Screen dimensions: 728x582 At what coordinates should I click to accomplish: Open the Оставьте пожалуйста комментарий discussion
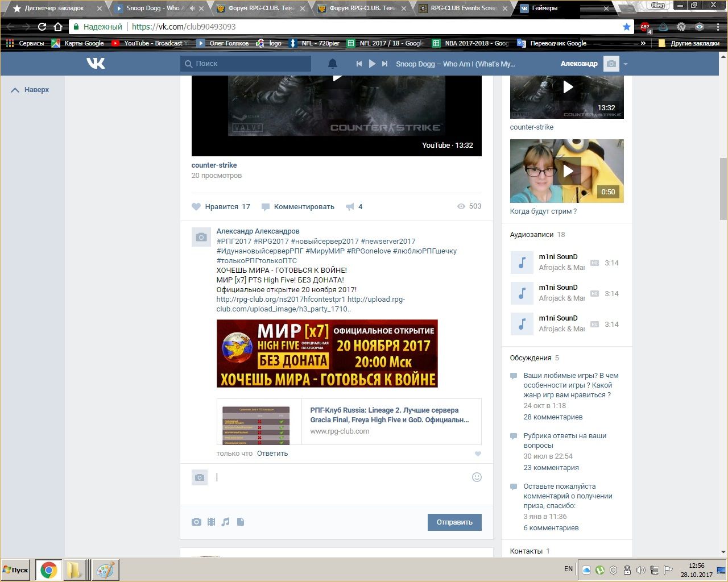pyautogui.click(x=568, y=496)
